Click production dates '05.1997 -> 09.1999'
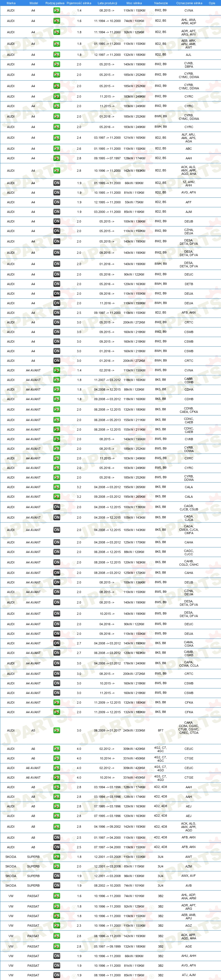The width and height of the screenshot is (221, 980). click(107, 946)
